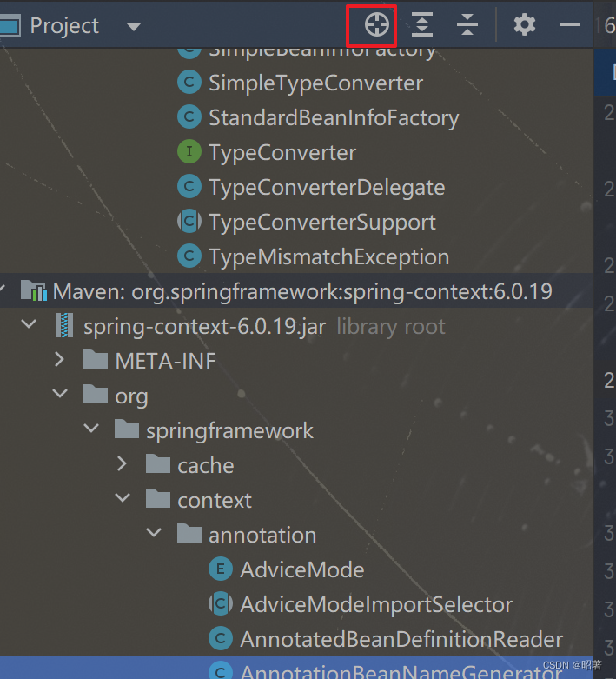Viewport: 616px width, 679px height.
Task: Click the Expand All icon
Action: (x=422, y=24)
